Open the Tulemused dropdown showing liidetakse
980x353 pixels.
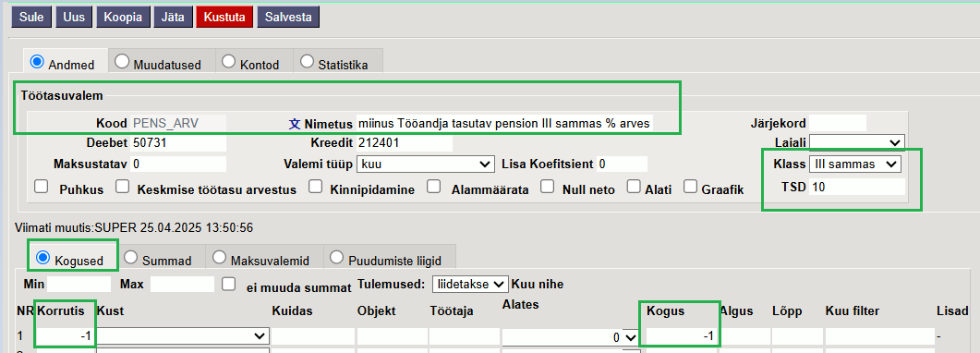coord(471,285)
